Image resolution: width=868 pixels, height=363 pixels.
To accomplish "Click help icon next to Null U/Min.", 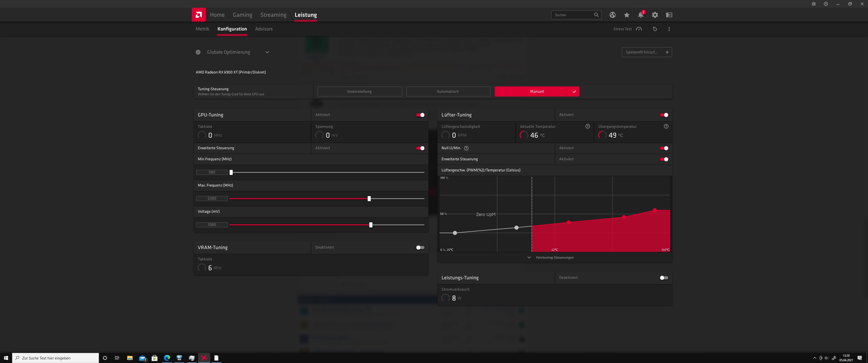I will [466, 148].
